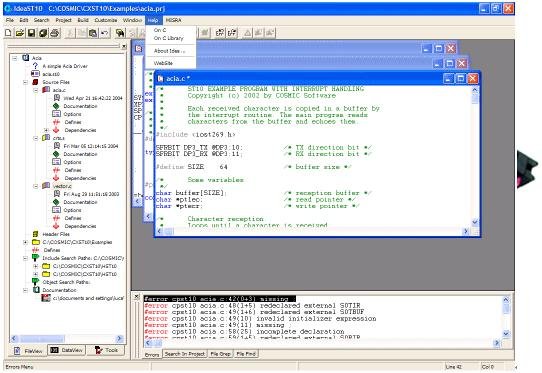Click the Open folder toolbar icon
Screen dimensions: 542x373
tap(20, 33)
